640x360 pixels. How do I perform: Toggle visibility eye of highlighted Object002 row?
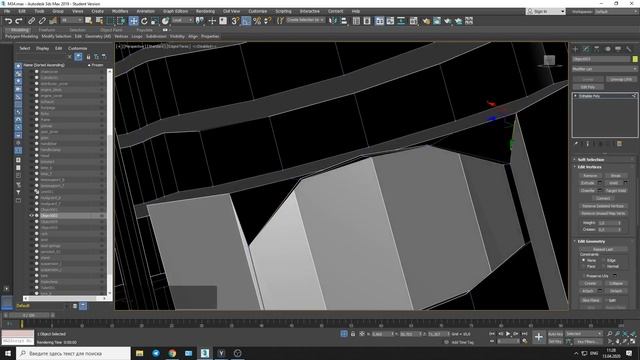(x=31, y=216)
